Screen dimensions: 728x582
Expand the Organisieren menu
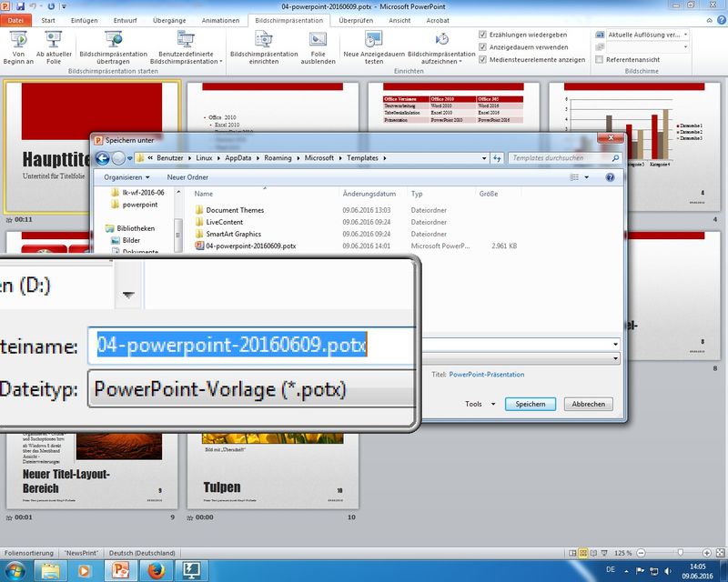pyautogui.click(x=126, y=177)
